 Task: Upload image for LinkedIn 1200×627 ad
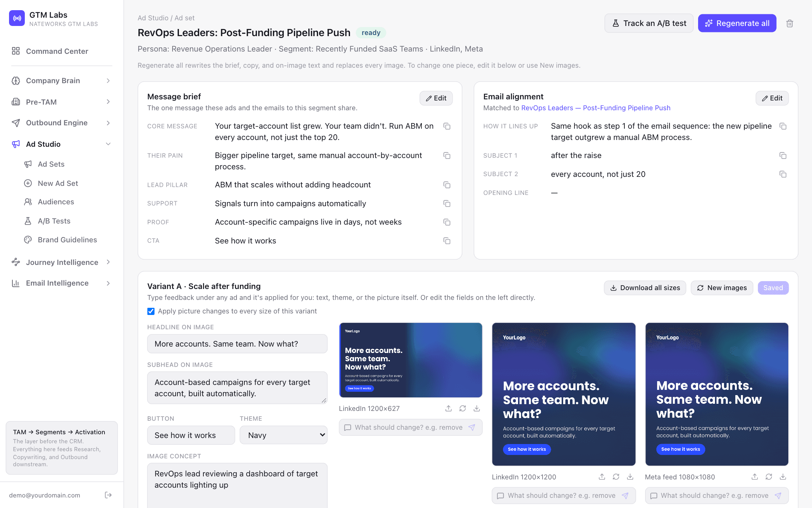tap(448, 408)
